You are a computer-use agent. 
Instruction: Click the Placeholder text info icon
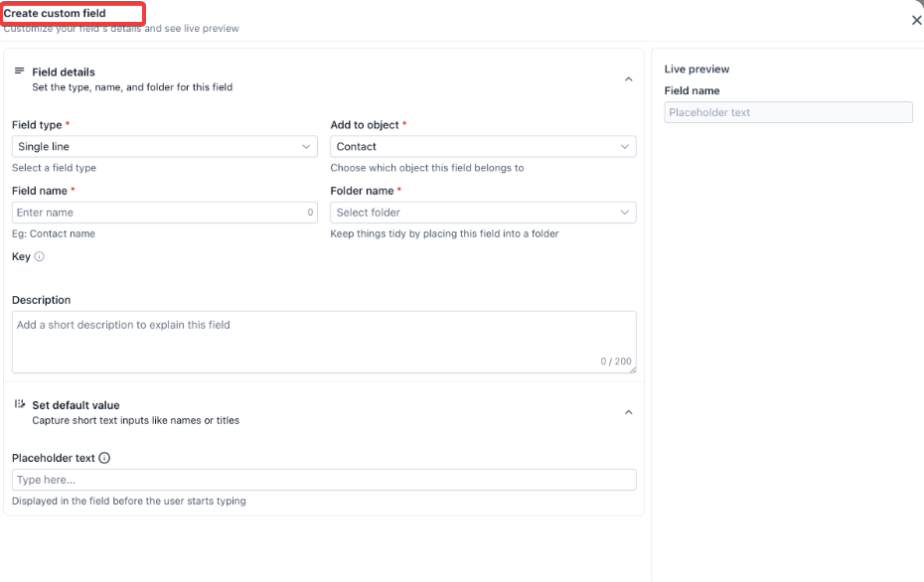point(104,458)
